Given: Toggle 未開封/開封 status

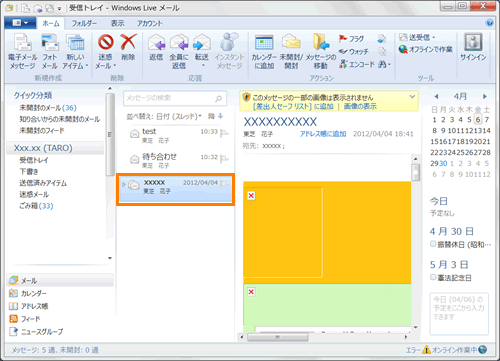Looking at the screenshot, I should [x=291, y=52].
